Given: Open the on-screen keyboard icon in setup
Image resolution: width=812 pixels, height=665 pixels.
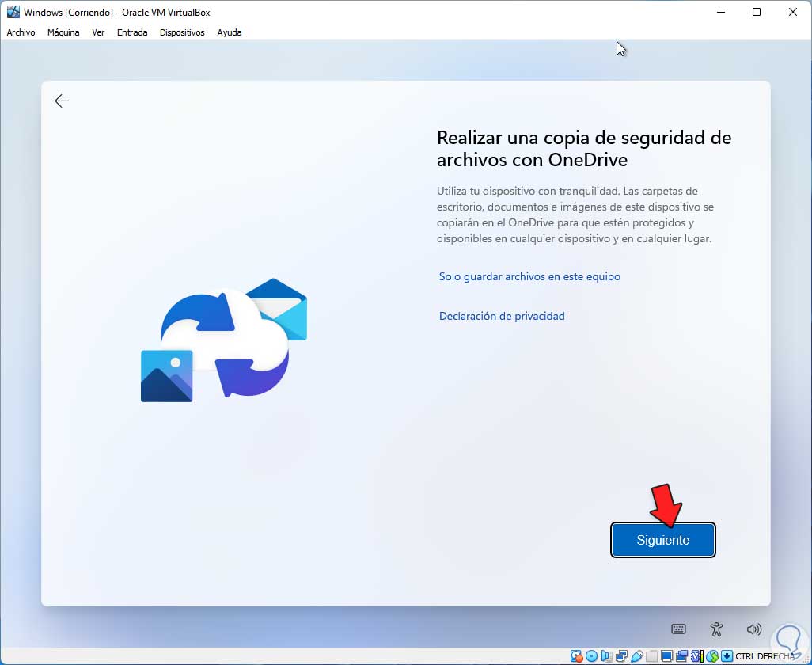Looking at the screenshot, I should tap(678, 629).
